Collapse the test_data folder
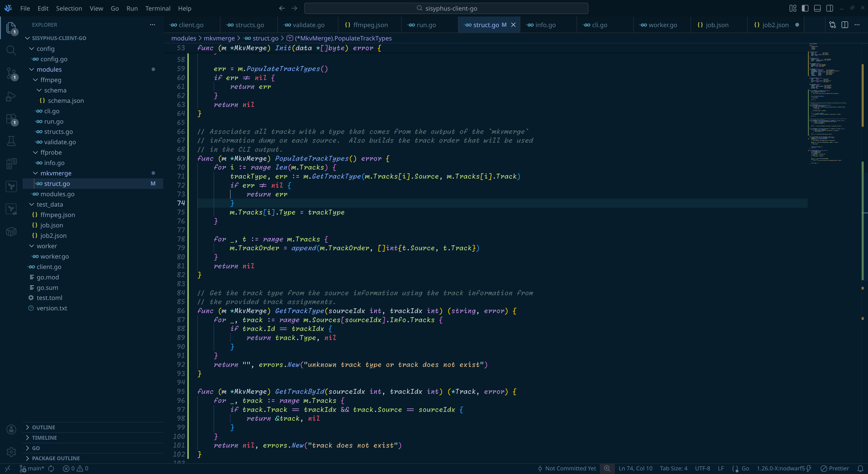The width and height of the screenshot is (868, 474). tap(50, 205)
